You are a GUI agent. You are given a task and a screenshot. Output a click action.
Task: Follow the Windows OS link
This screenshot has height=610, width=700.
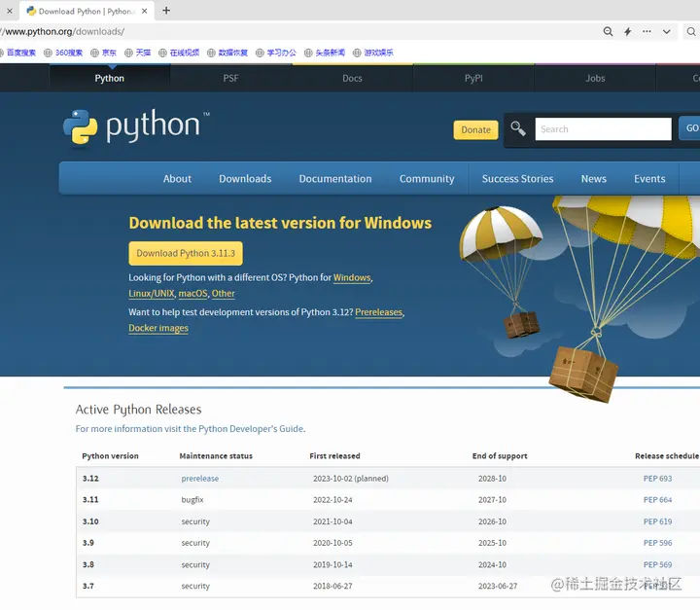pyautogui.click(x=352, y=277)
